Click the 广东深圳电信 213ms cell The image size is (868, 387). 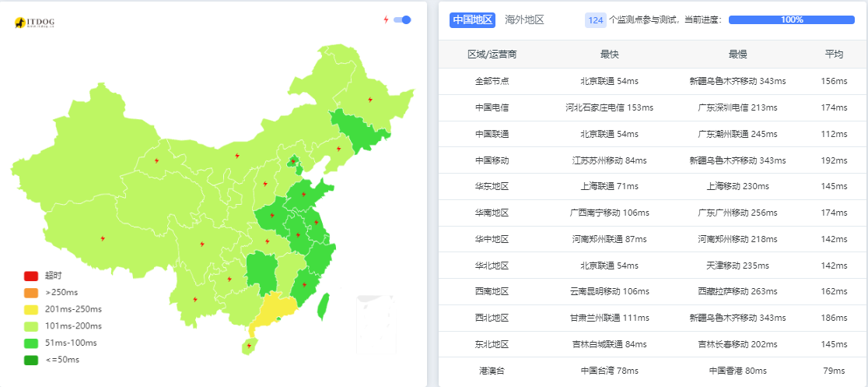click(x=738, y=107)
